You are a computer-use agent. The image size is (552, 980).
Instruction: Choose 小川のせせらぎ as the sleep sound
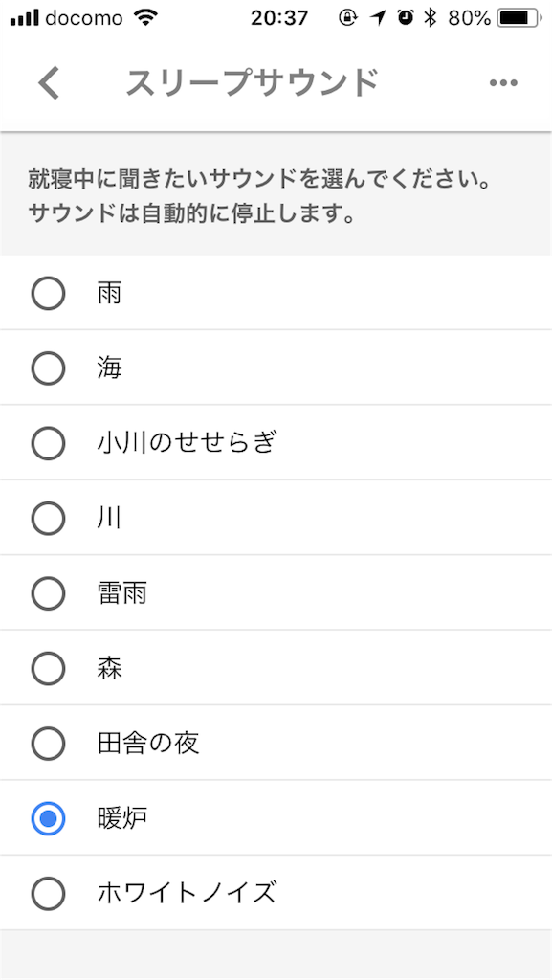point(48,442)
